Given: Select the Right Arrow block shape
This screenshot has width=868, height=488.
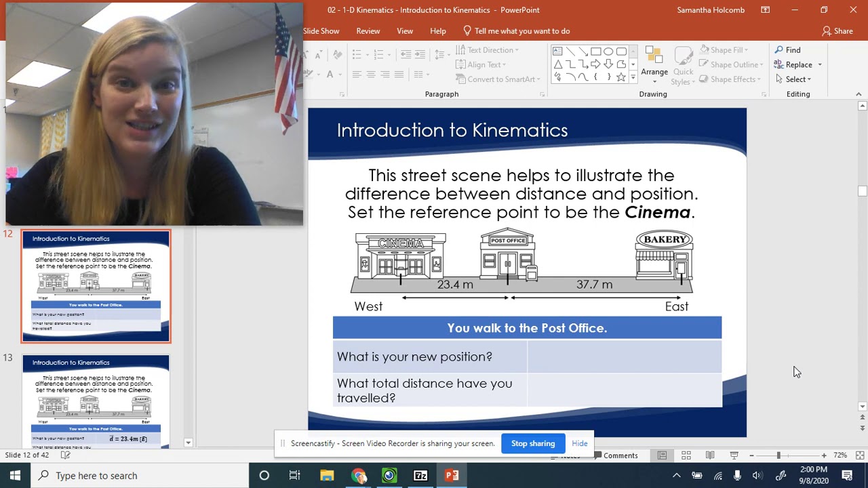Looking at the screenshot, I should point(595,64).
